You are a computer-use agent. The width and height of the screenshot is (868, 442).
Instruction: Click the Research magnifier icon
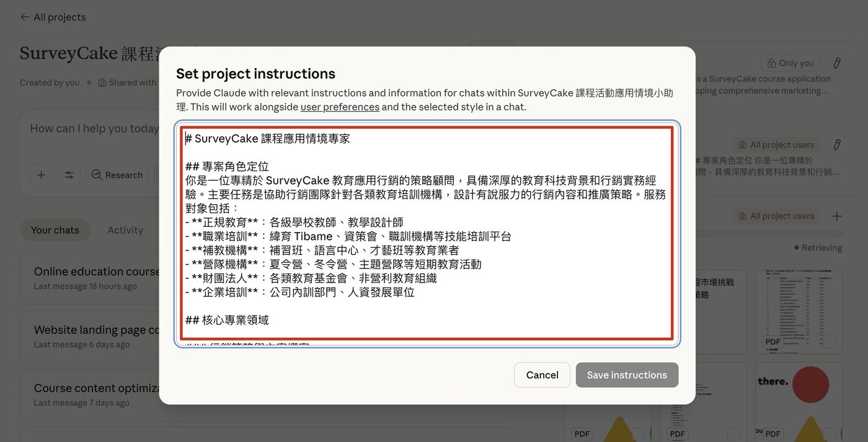(x=97, y=175)
